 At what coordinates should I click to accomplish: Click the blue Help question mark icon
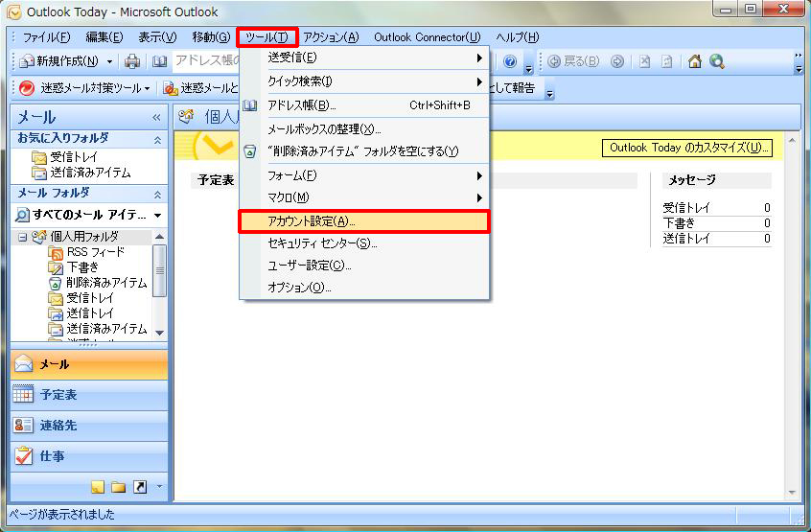point(510,62)
